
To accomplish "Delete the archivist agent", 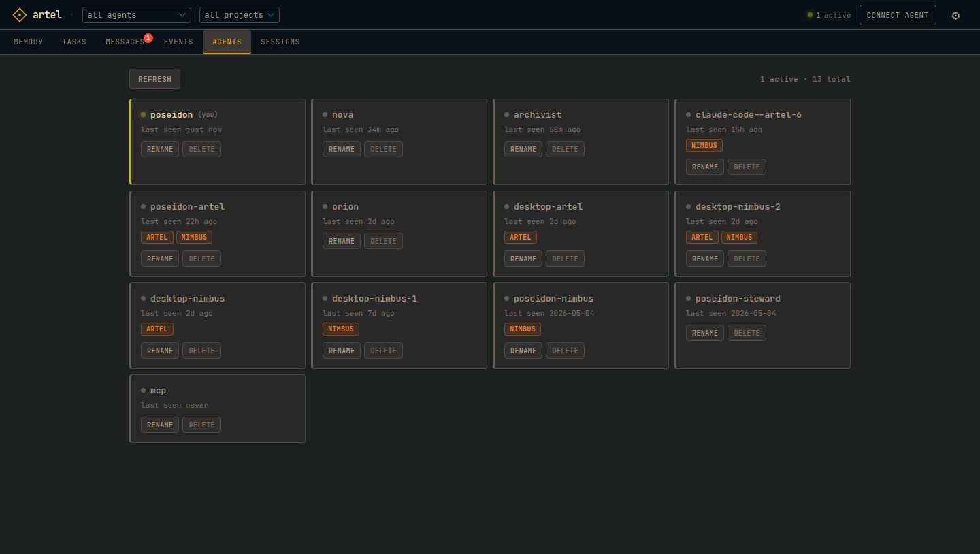I will 565,149.
